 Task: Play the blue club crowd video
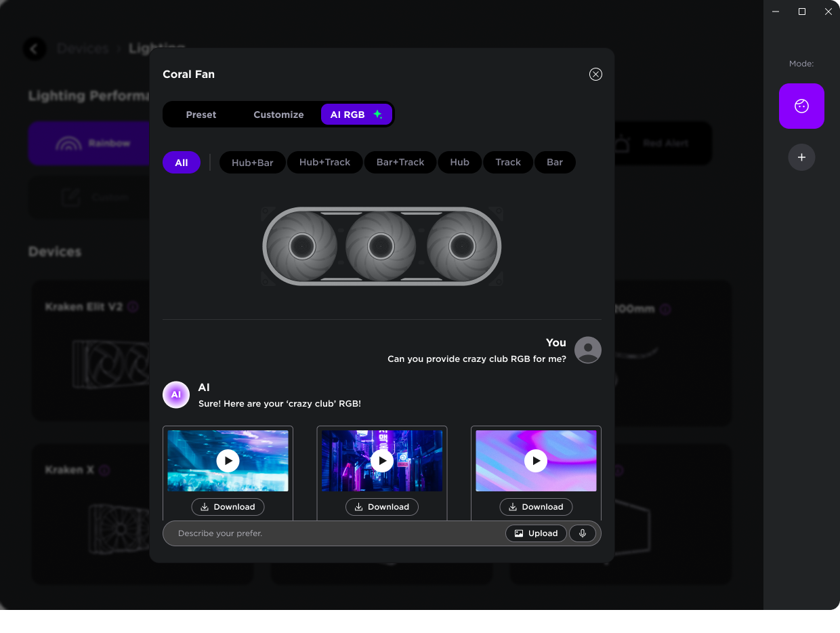228,461
